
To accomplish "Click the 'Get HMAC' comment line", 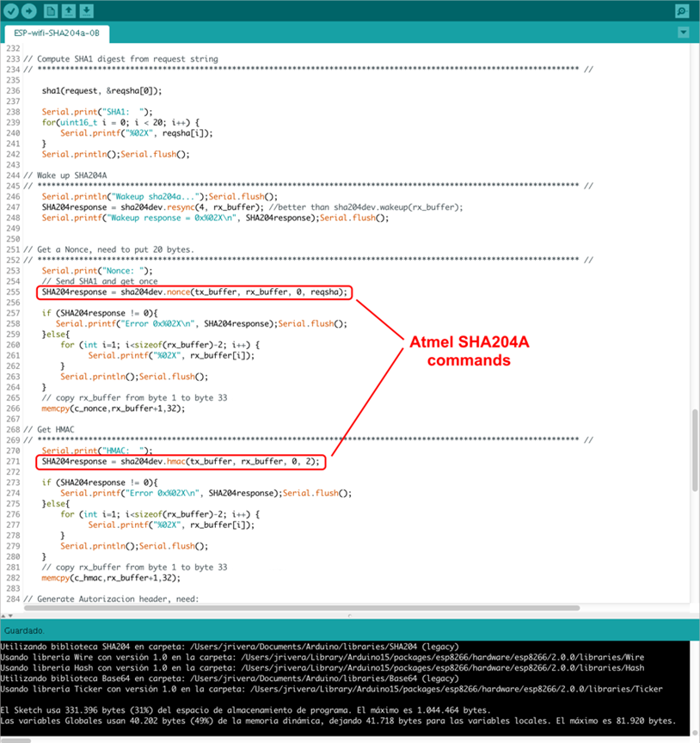I will [x=49, y=429].
